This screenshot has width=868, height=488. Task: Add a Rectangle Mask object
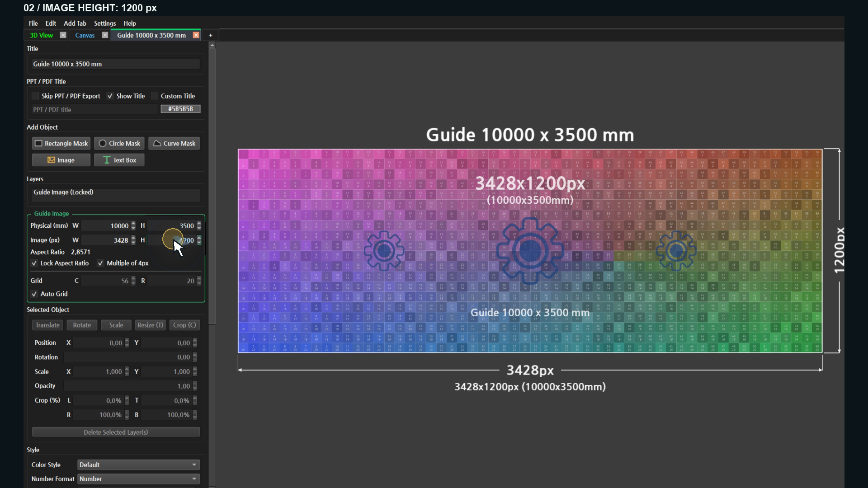[61, 143]
